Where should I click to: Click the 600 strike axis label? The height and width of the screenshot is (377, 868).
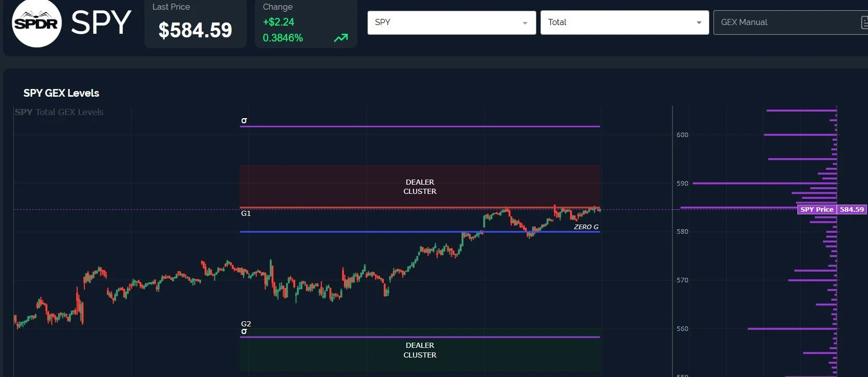pos(682,135)
